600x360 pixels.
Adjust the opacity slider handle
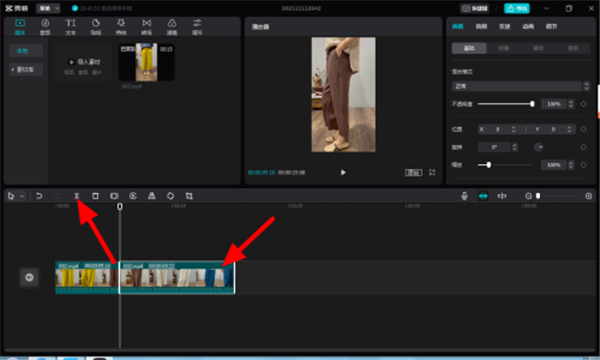point(532,104)
